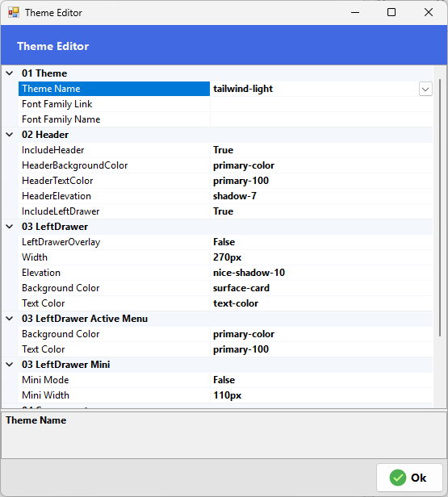Click the 01 Theme category header

tap(44, 73)
